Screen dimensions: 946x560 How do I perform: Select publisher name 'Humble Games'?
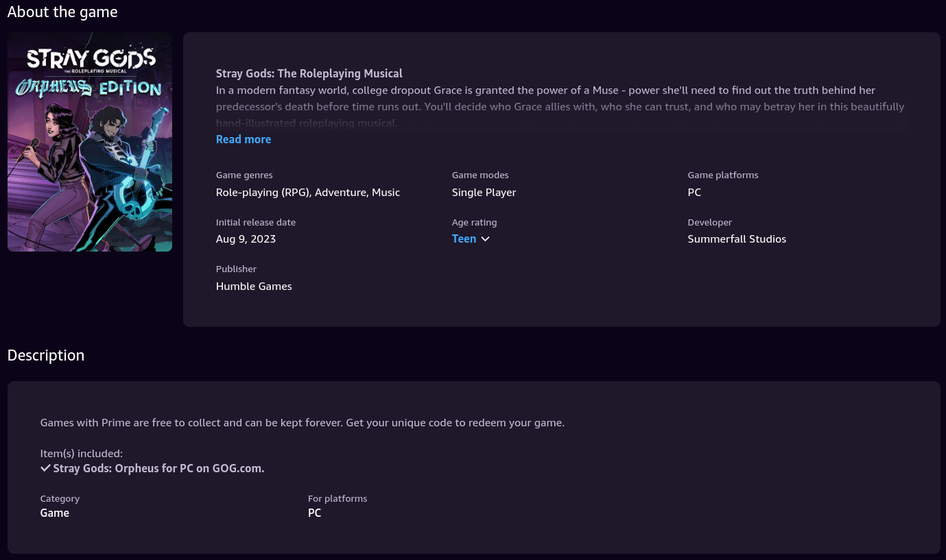click(x=254, y=287)
